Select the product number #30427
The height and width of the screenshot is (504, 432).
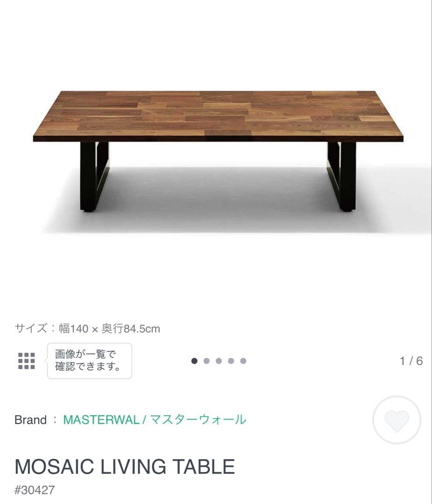point(35,490)
